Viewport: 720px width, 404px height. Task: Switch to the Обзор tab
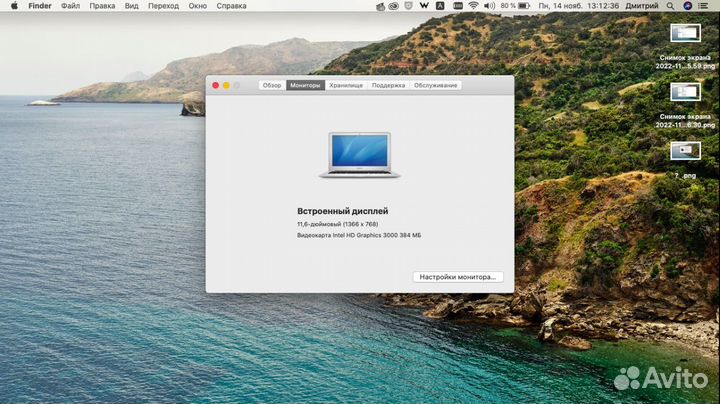(x=272, y=85)
